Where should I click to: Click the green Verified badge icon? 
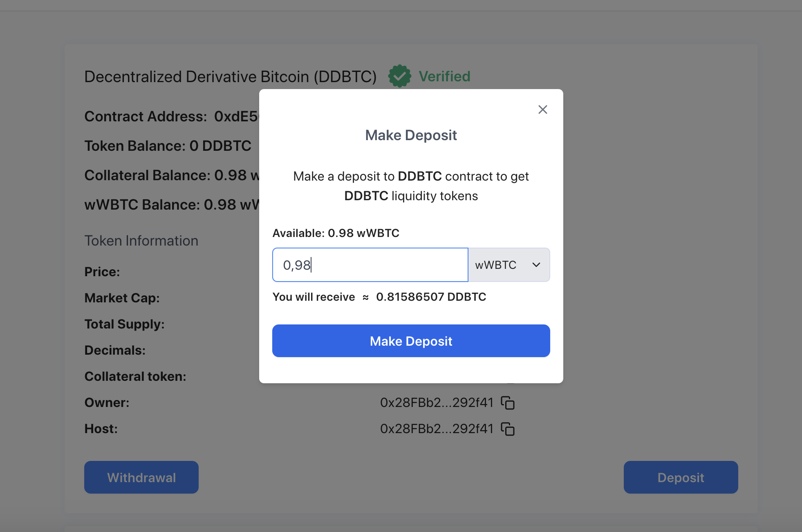tap(399, 76)
